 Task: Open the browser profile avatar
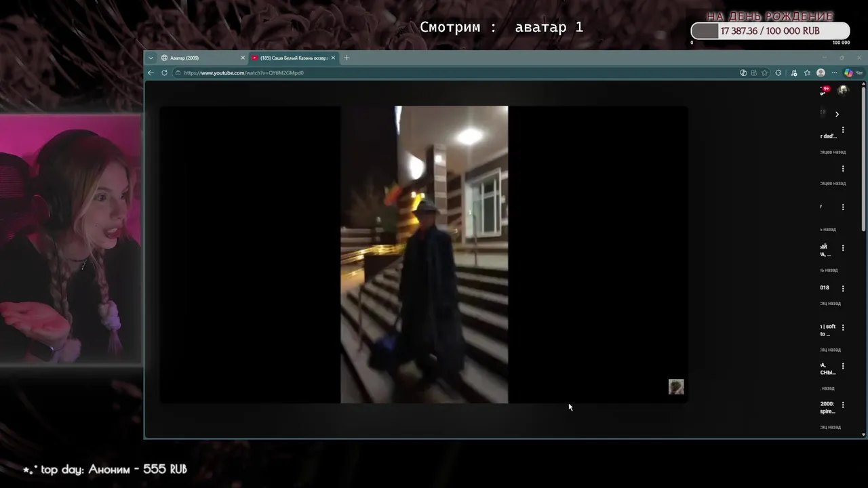[821, 73]
